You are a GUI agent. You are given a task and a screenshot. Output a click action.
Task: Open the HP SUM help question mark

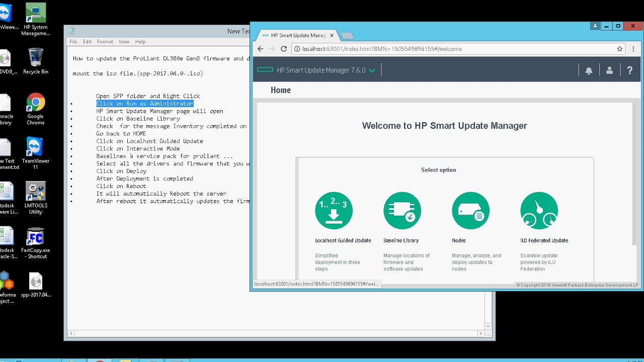tap(629, 70)
